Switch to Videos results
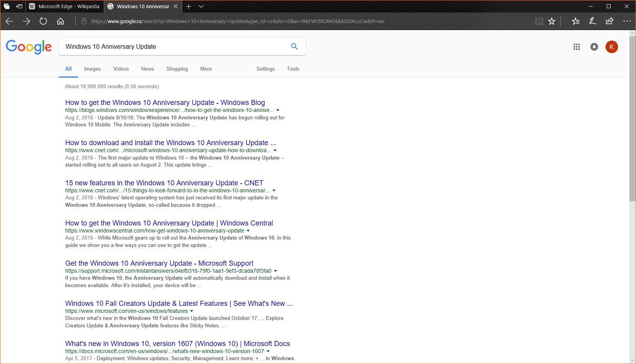The height and width of the screenshot is (364, 636). 121,69
